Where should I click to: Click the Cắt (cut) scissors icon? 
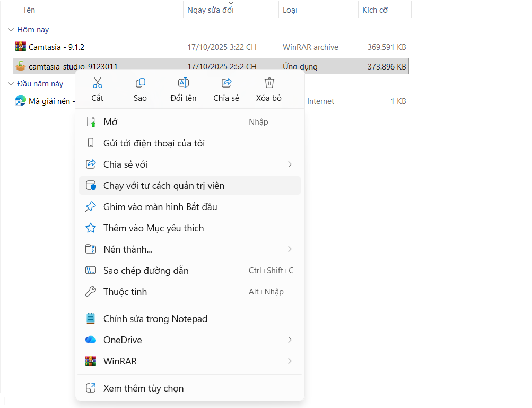pyautogui.click(x=97, y=83)
